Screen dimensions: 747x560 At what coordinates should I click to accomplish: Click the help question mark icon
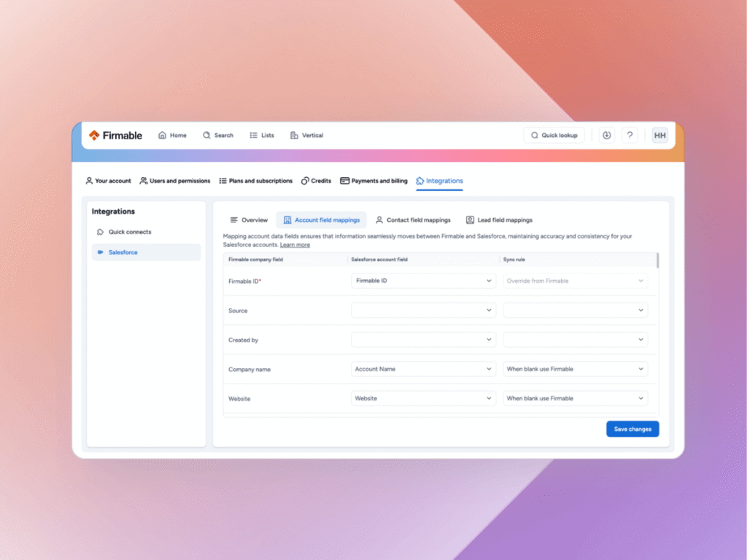tap(630, 135)
